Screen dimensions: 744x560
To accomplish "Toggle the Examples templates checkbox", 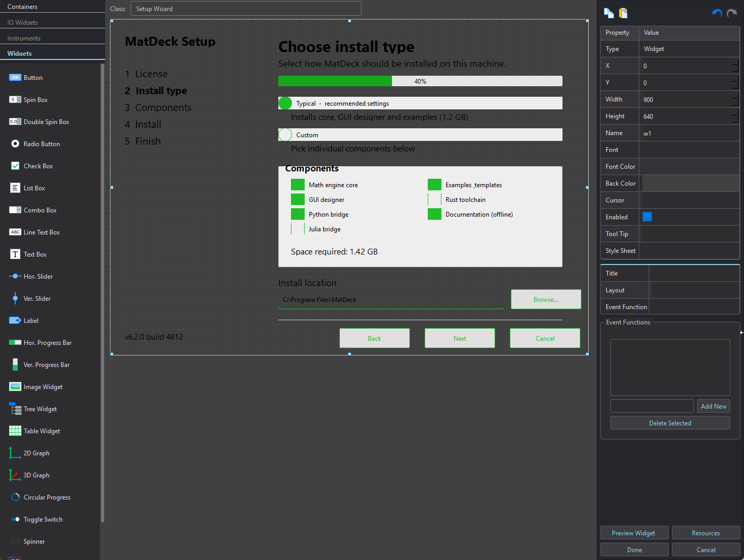I will tap(435, 185).
